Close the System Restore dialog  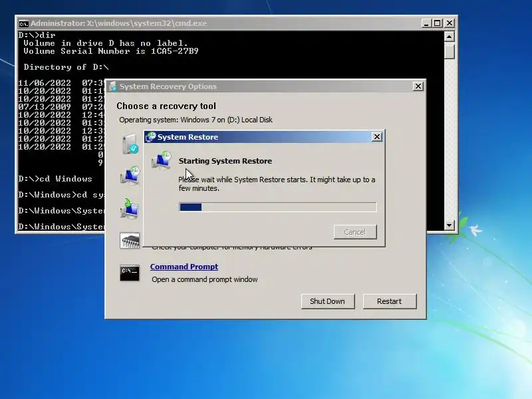[376, 137]
